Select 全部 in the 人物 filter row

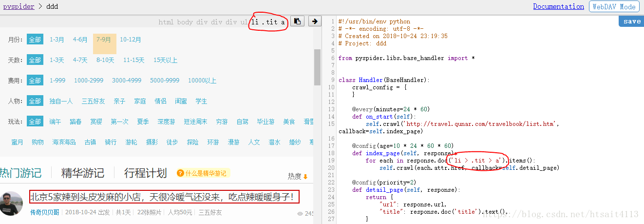click(x=35, y=101)
